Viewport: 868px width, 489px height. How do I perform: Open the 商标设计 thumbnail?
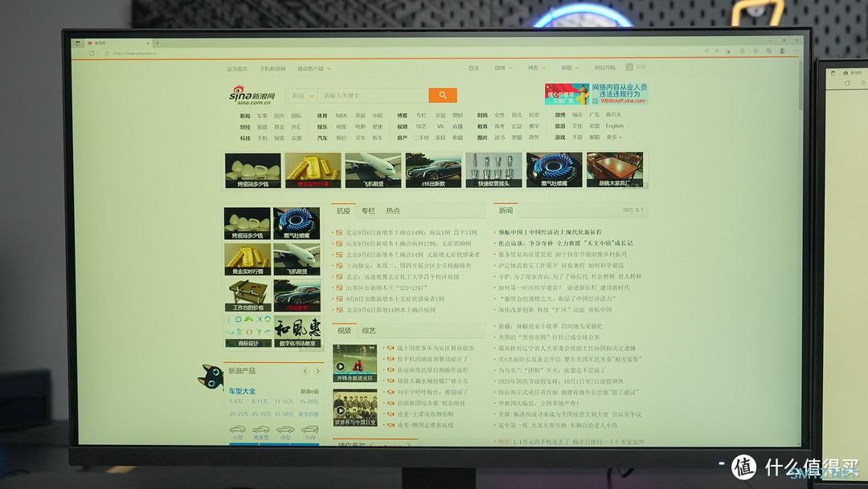click(248, 332)
